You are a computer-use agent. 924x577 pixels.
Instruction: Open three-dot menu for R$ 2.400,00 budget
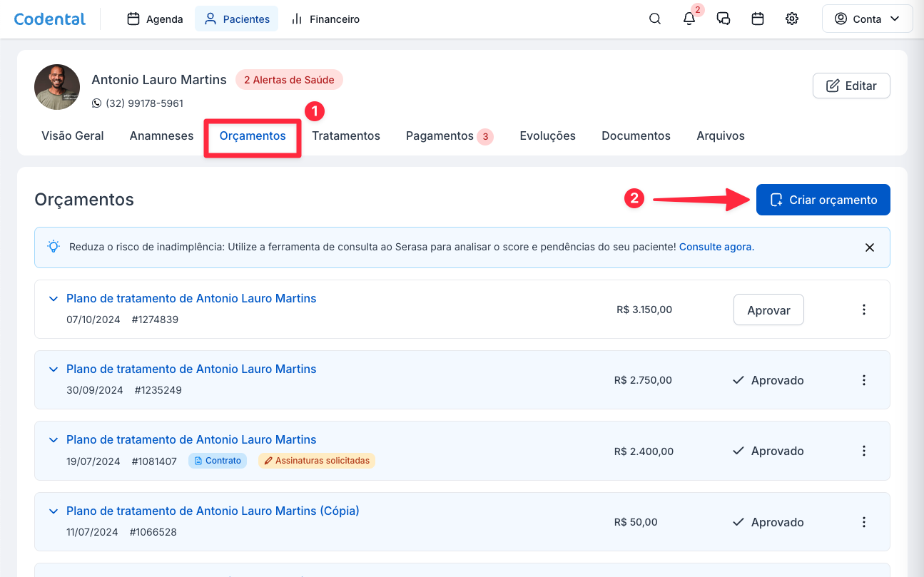click(x=863, y=451)
